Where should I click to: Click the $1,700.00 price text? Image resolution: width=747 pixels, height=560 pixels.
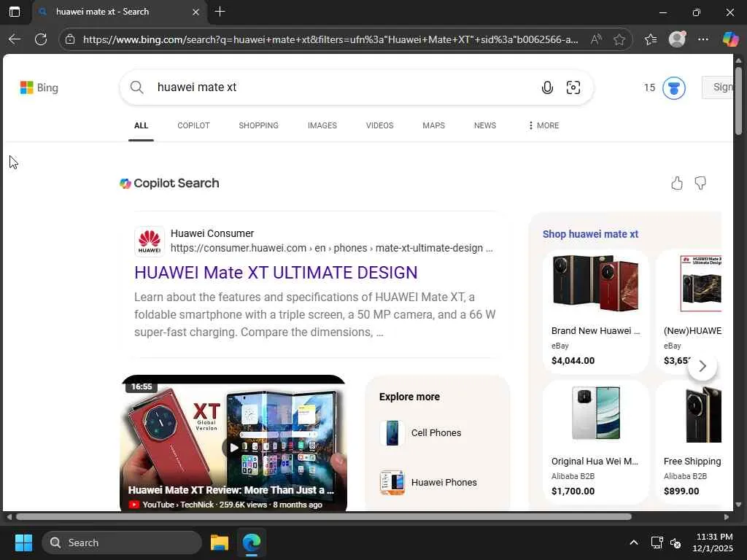coord(573,491)
